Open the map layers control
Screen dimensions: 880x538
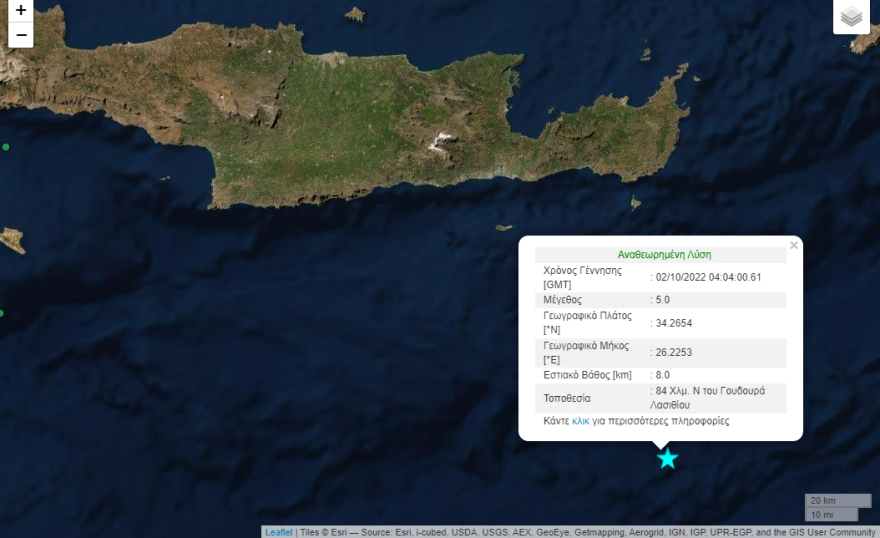tap(851, 17)
